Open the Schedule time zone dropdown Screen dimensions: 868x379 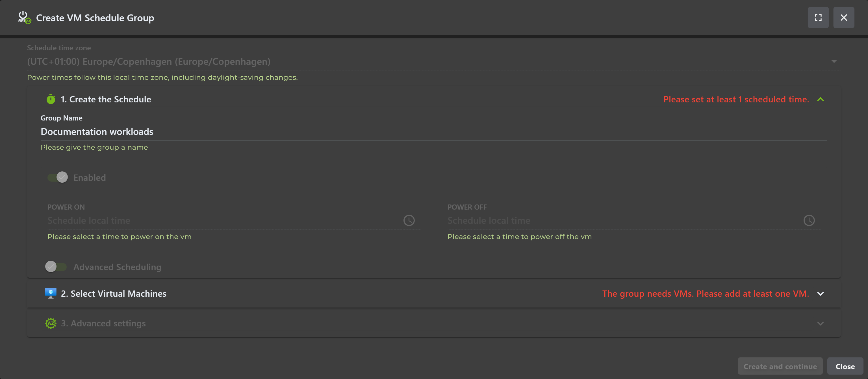coord(434,62)
